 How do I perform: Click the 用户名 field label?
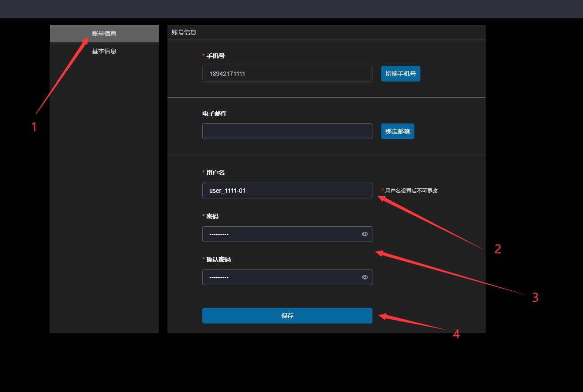coord(215,173)
